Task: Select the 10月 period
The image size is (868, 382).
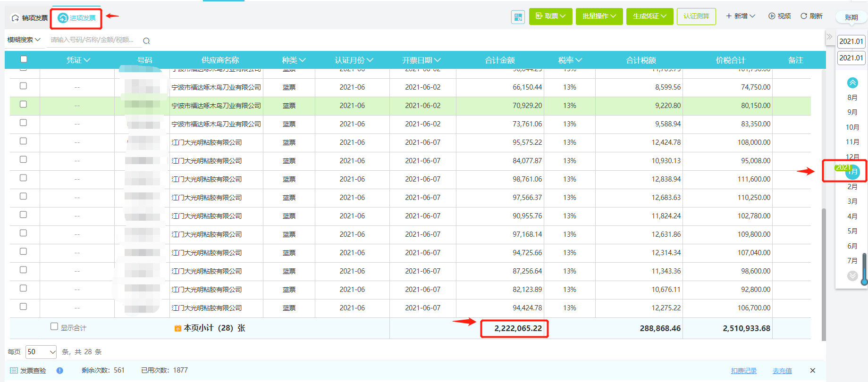Action: [x=852, y=127]
